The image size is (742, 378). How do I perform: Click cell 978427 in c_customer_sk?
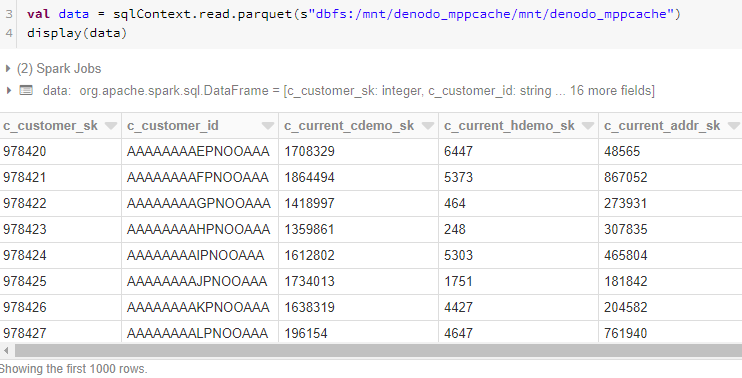coord(25,333)
